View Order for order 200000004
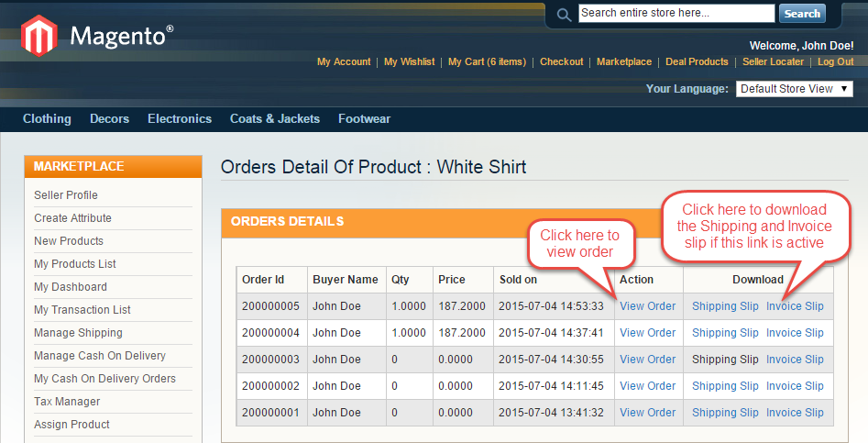The width and height of the screenshot is (868, 443). 648,333
